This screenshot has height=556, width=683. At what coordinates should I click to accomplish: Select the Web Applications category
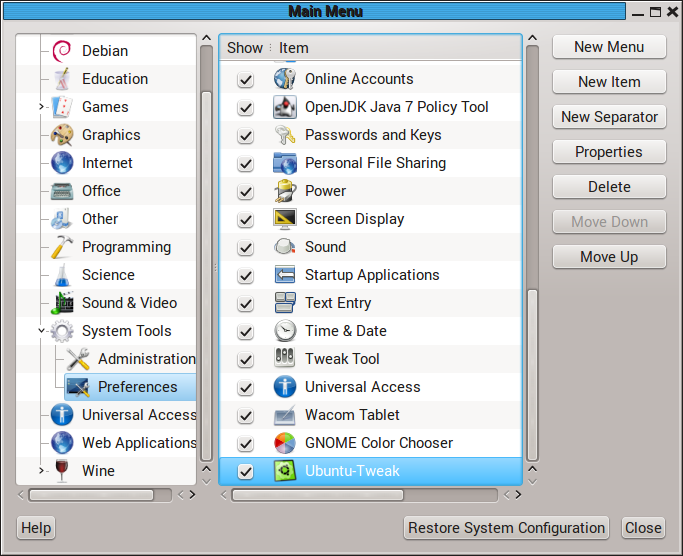click(x=139, y=443)
